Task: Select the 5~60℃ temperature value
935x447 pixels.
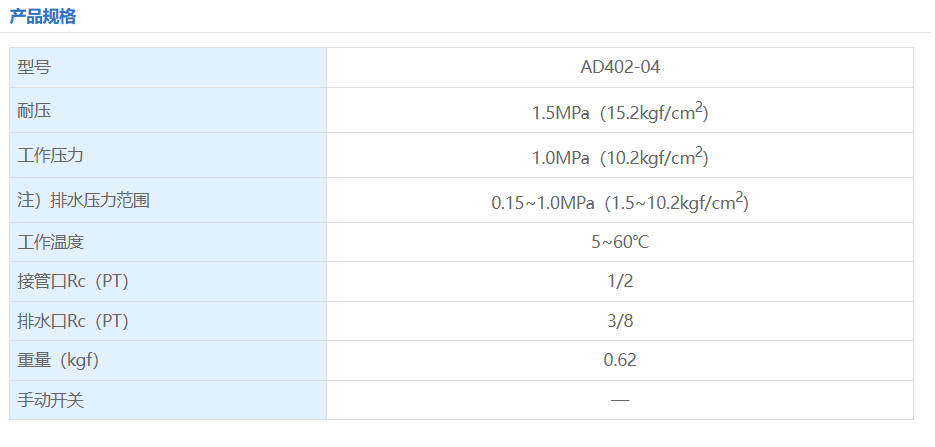Action: (620, 242)
